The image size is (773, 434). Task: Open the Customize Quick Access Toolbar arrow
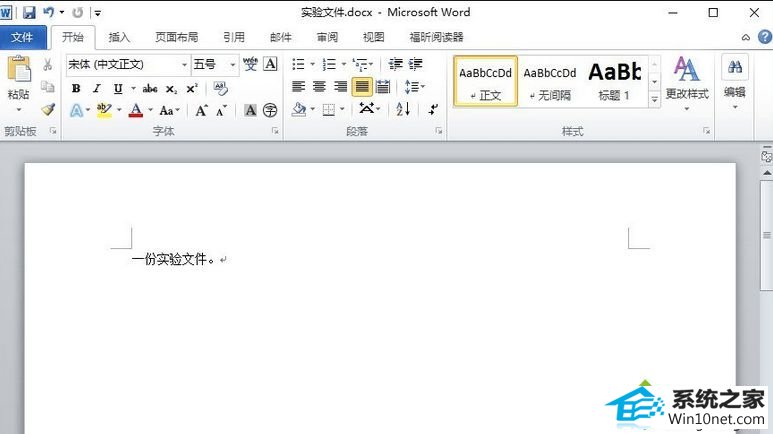click(98, 13)
